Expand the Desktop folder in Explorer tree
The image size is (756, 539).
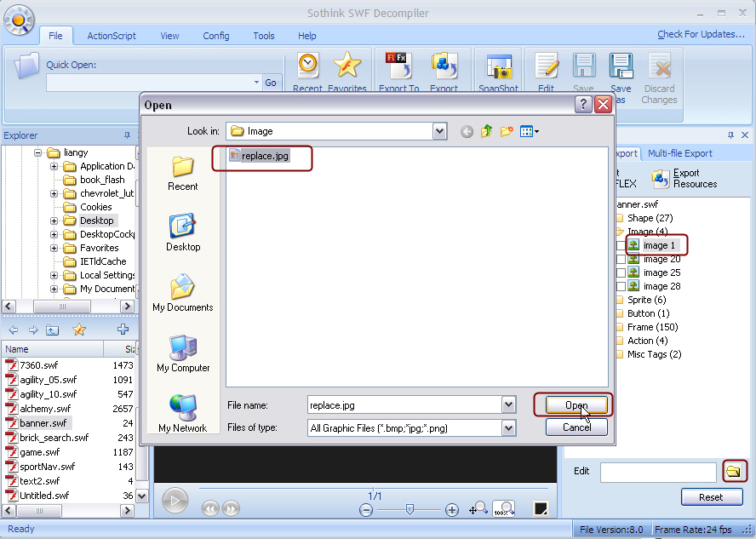click(x=54, y=221)
